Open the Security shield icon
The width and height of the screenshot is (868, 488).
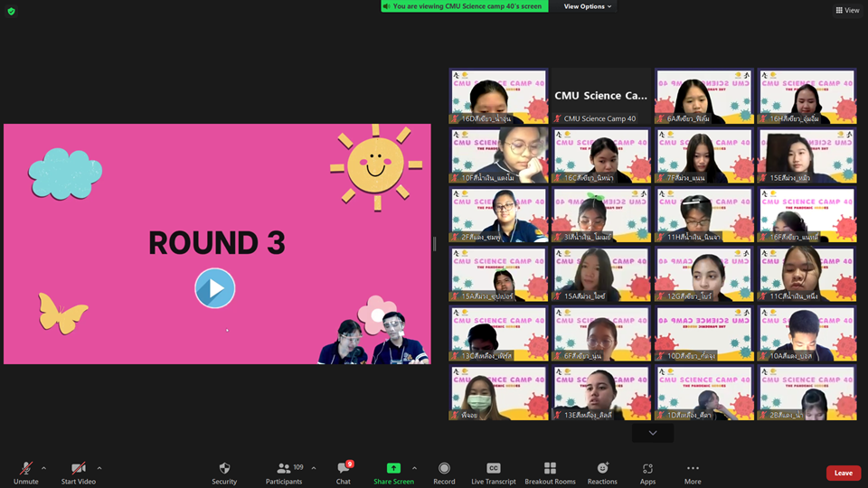tap(224, 468)
